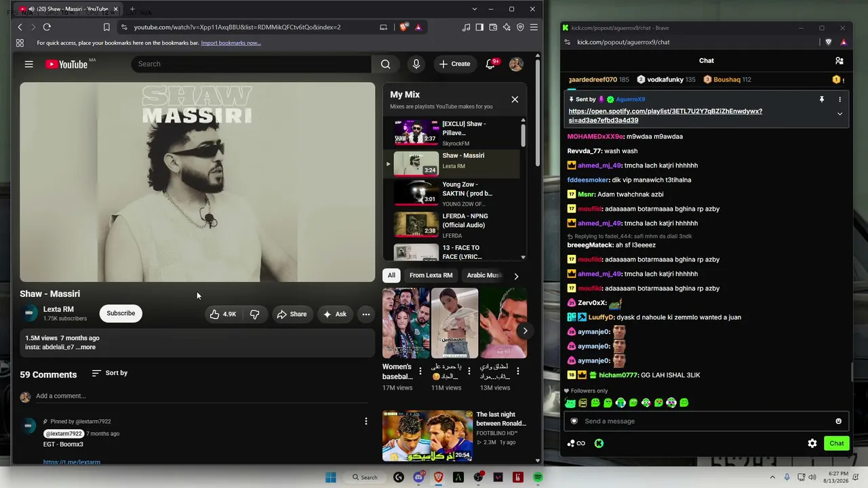The width and height of the screenshot is (868, 488).
Task: Click the YouTube search magnifier button
Action: tap(386, 64)
